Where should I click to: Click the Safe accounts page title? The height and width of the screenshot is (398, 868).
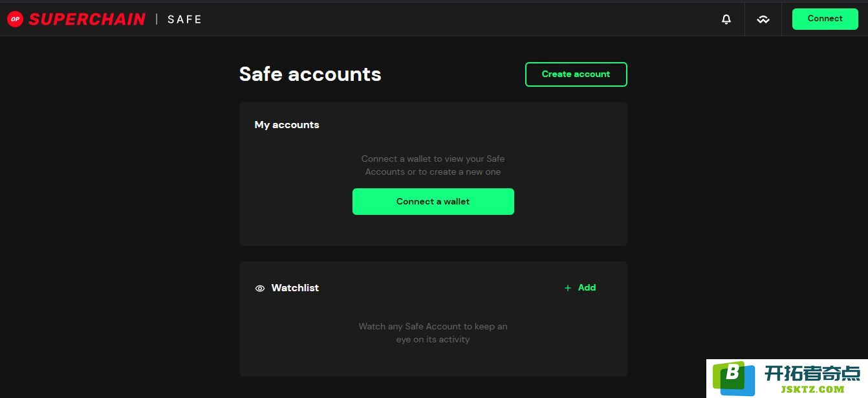(x=310, y=74)
